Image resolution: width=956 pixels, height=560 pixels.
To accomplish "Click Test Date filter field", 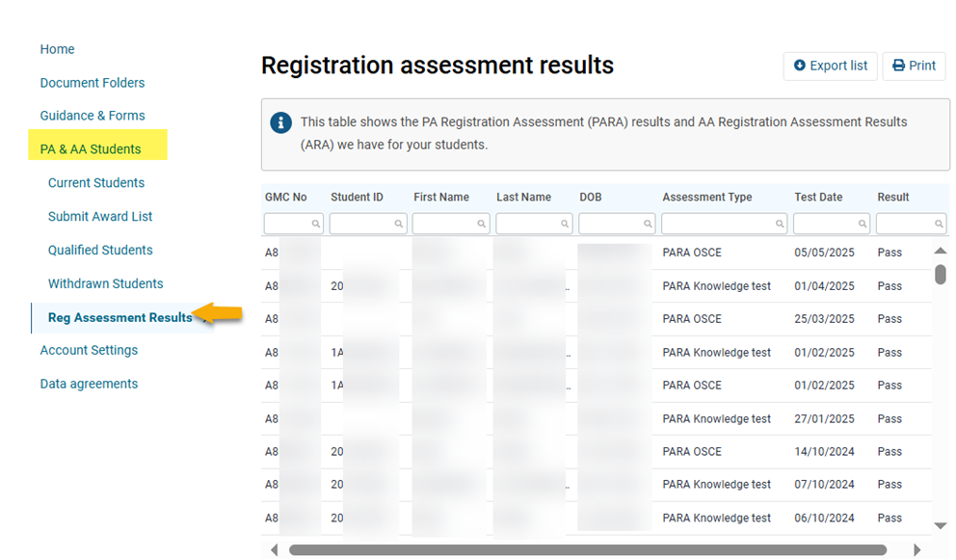I will (x=832, y=224).
